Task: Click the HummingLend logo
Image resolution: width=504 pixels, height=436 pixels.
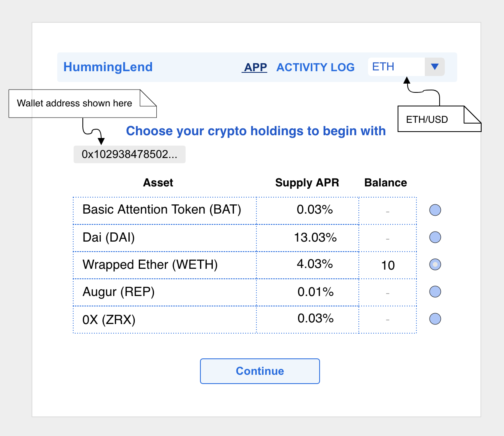Action: point(108,67)
